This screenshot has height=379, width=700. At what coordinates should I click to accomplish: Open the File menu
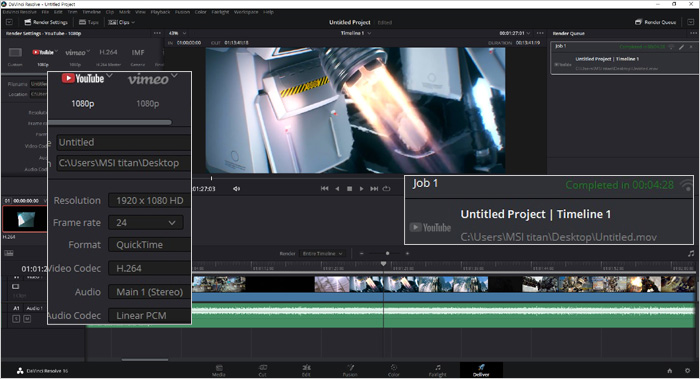pyautogui.click(x=45, y=12)
